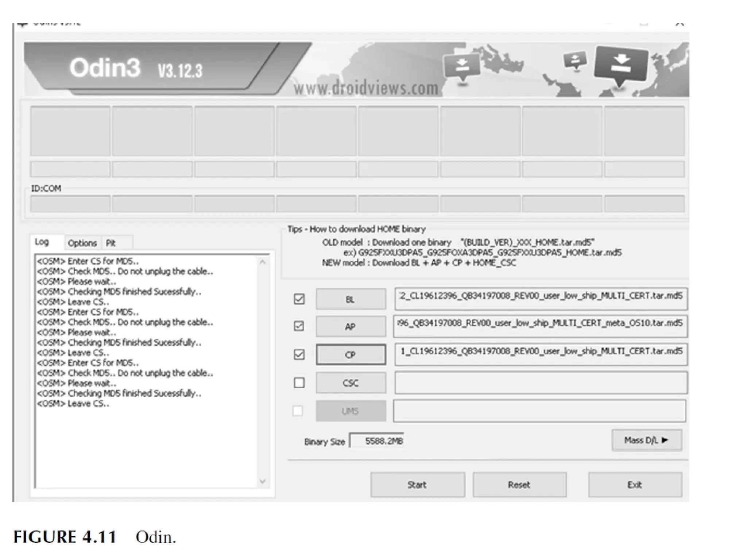The width and height of the screenshot is (747, 560).
Task: Select the Log tab
Action: pyautogui.click(x=42, y=242)
